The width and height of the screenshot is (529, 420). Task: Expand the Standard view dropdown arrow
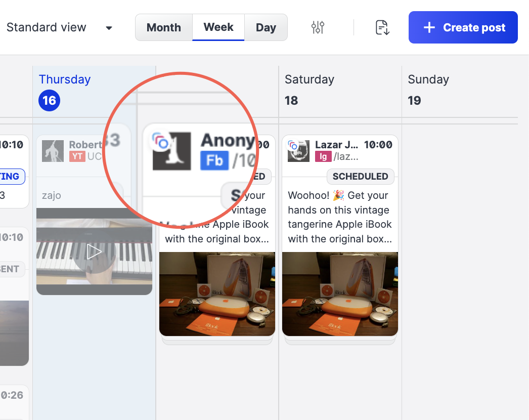click(109, 28)
